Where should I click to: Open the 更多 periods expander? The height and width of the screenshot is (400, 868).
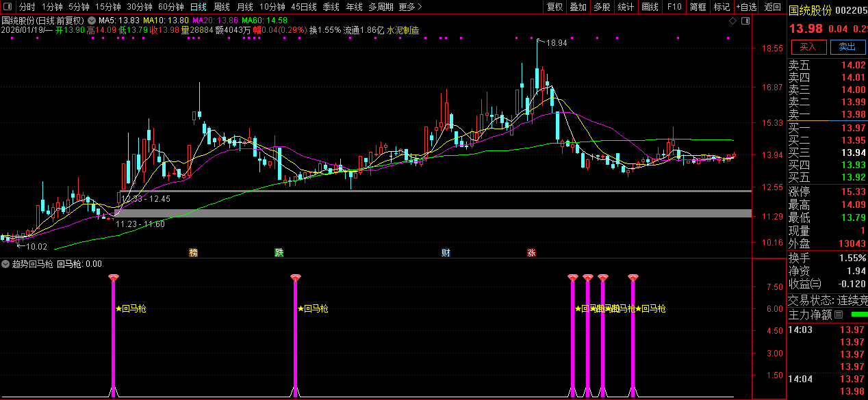(x=409, y=7)
